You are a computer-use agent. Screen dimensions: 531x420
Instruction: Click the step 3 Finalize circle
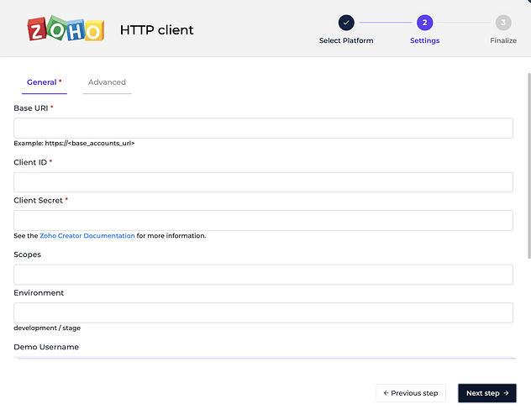pyautogui.click(x=503, y=23)
